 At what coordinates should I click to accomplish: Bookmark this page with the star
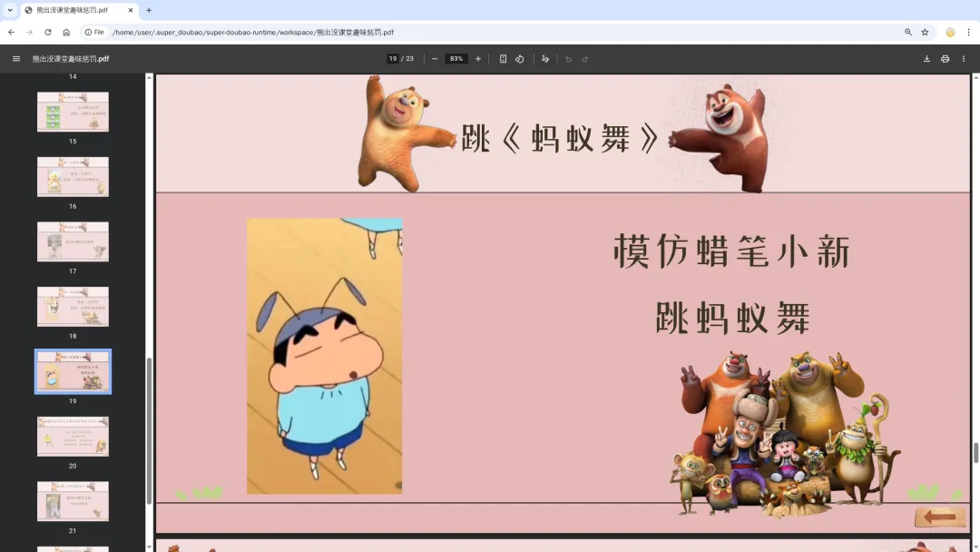(925, 32)
